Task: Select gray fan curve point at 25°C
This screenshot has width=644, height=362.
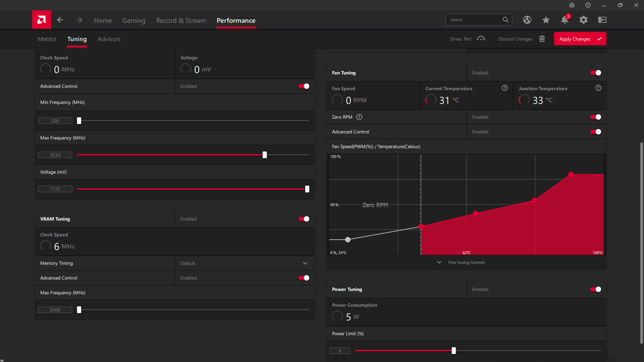Action: [x=348, y=240]
